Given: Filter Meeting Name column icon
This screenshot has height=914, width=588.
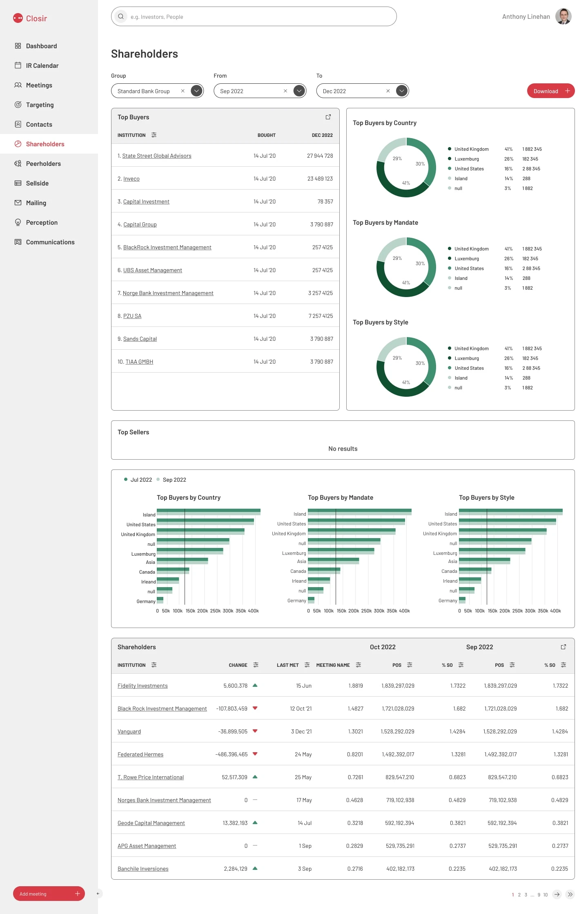Looking at the screenshot, I should coord(359,665).
